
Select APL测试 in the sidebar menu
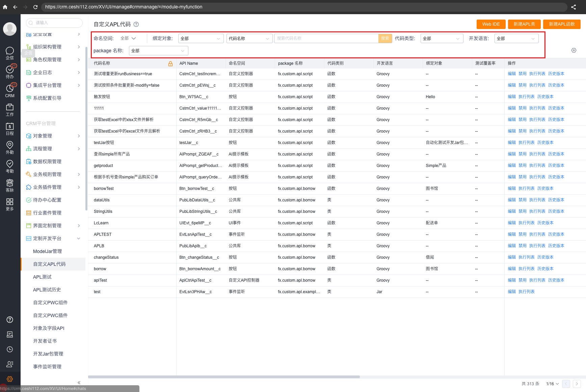[42, 277]
